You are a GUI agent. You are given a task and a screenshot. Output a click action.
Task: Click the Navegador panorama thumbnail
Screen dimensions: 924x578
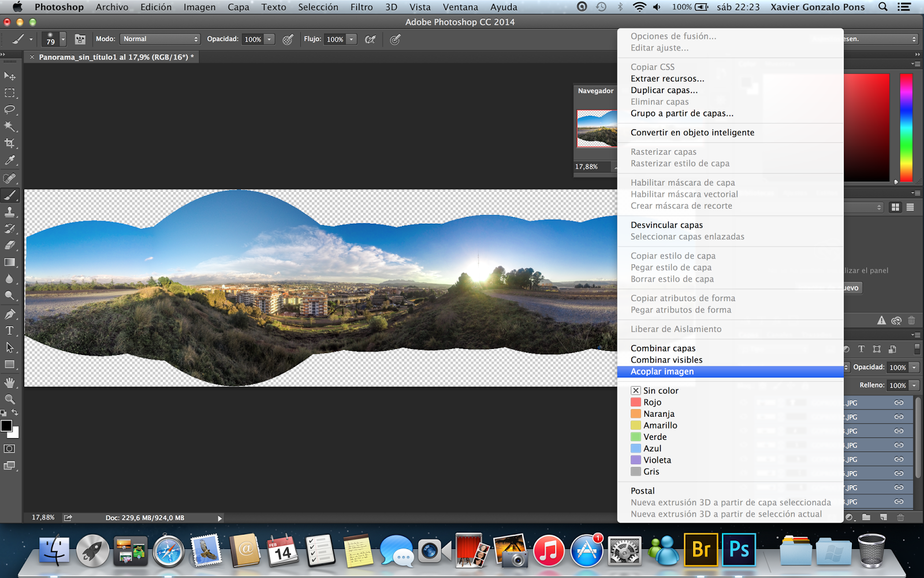[597, 128]
